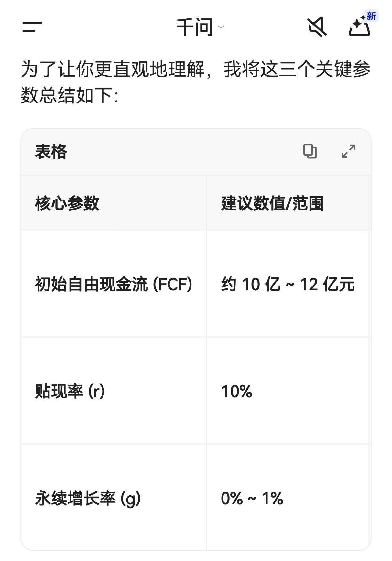The height and width of the screenshot is (561, 392).
Task: Copy the table contents
Action: (x=310, y=151)
